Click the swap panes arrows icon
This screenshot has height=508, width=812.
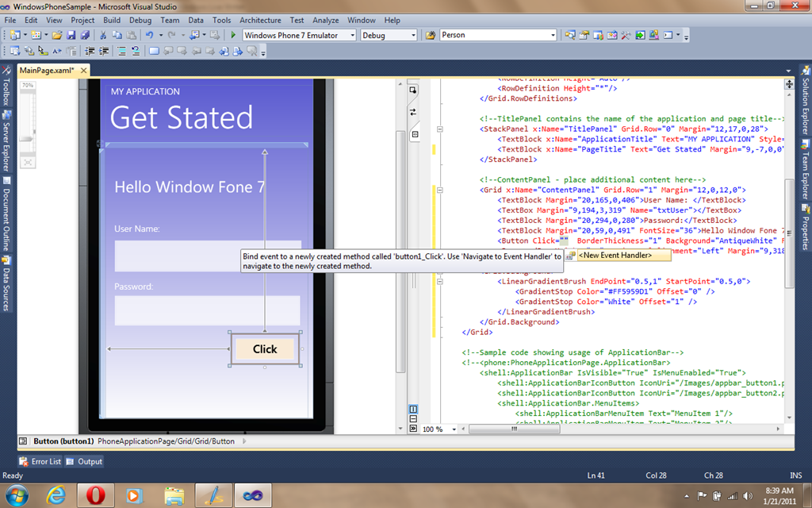pos(413,112)
